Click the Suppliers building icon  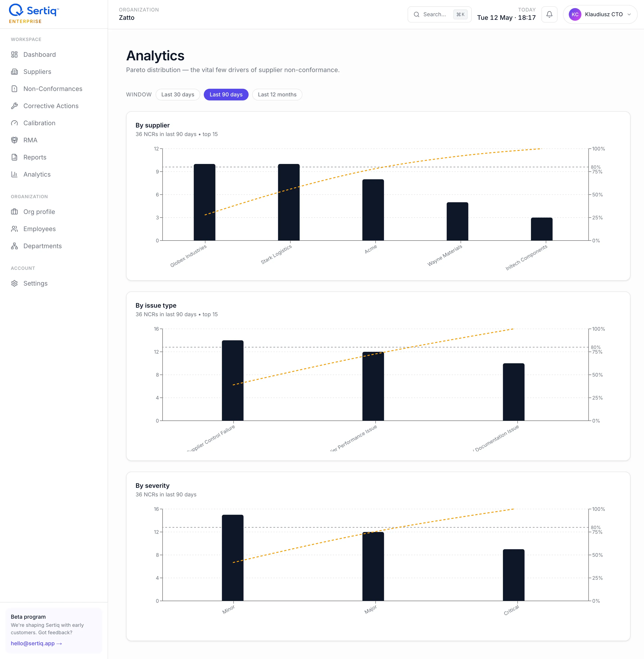(x=14, y=72)
